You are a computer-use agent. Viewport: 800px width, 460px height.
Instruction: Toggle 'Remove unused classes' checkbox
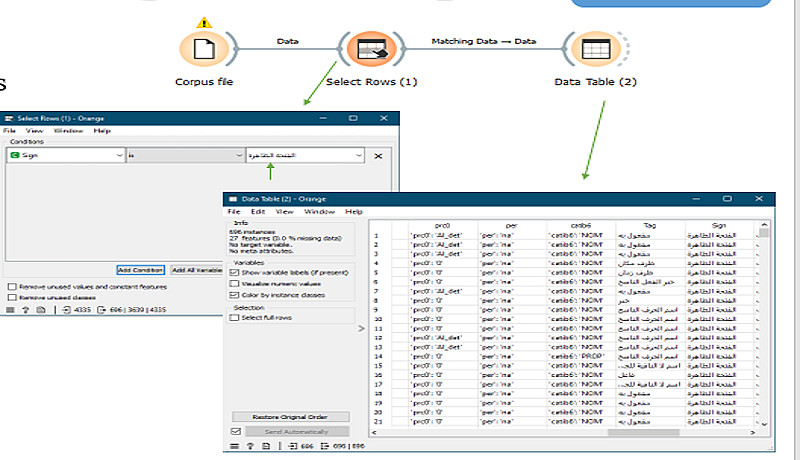pos(12,297)
